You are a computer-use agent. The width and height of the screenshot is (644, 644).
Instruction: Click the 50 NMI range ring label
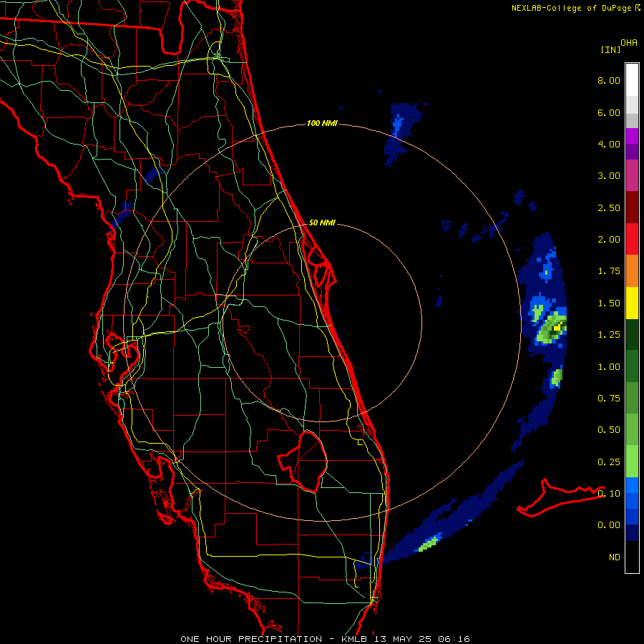322,223
